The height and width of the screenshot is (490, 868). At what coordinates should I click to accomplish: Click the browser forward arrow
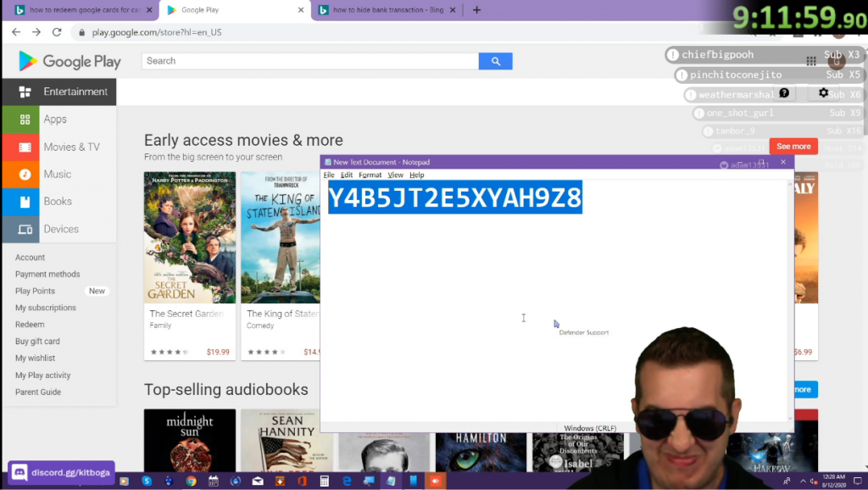click(x=36, y=32)
